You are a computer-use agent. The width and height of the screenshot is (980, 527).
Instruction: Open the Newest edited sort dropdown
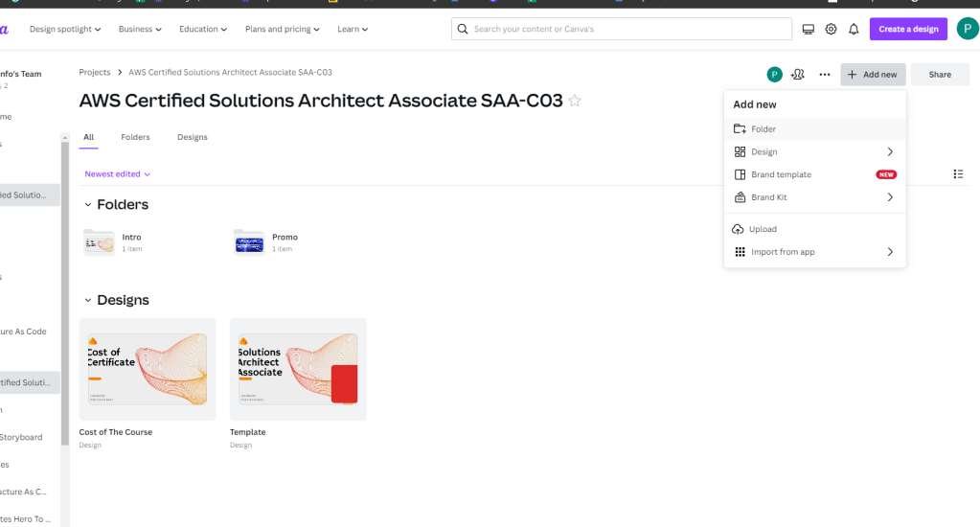pyautogui.click(x=118, y=173)
